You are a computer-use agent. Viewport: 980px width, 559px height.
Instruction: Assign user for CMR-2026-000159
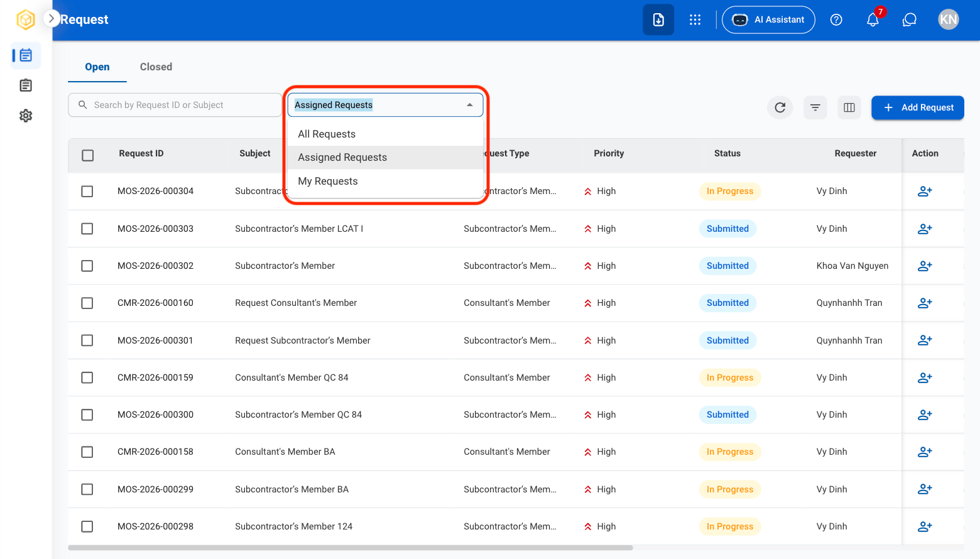pos(925,377)
